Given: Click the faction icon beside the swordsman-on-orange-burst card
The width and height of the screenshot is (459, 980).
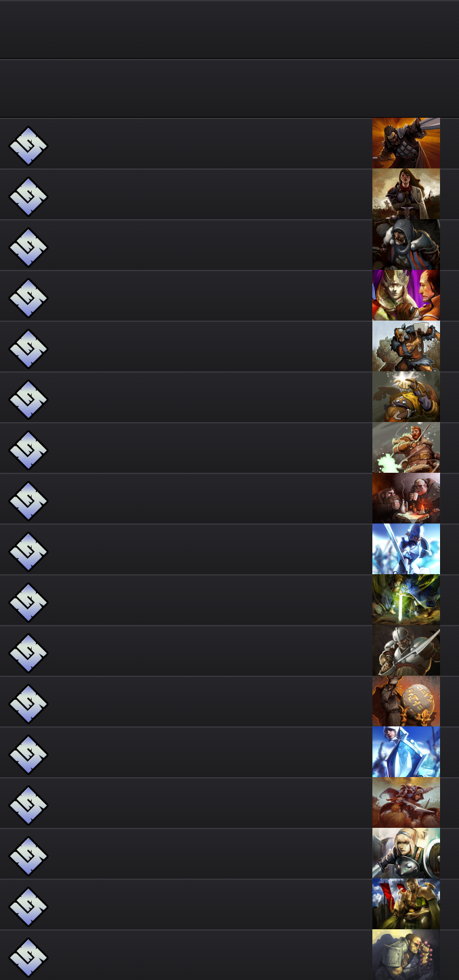Looking at the screenshot, I should [28, 146].
